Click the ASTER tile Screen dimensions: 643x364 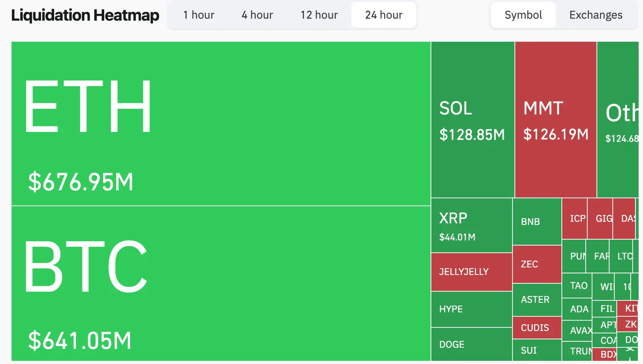coord(536,300)
